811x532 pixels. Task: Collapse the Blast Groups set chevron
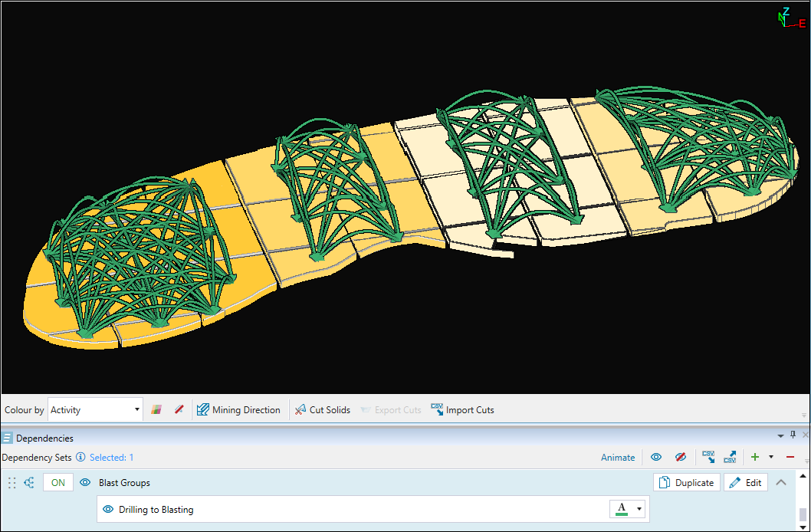pyautogui.click(x=781, y=482)
